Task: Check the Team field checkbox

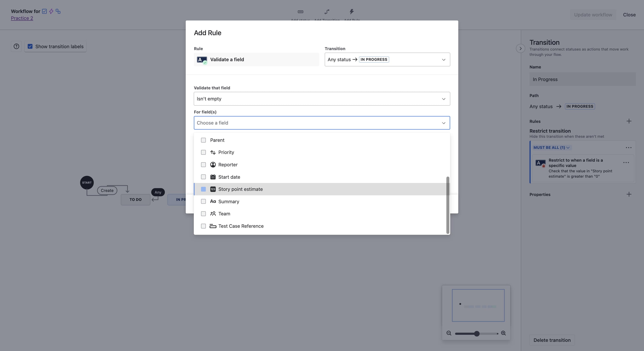Action: pyautogui.click(x=204, y=214)
